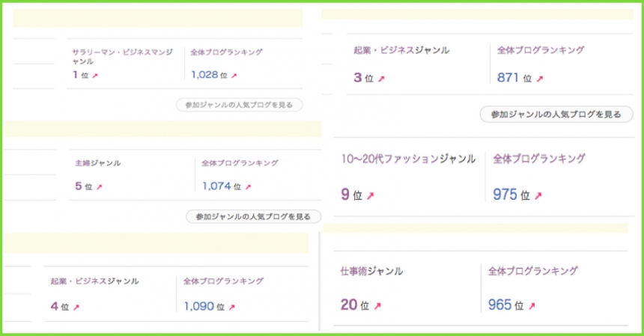The image size is (644, 336).
Task: Click the arrow icon beside 1位 rank
Action: pos(94,76)
